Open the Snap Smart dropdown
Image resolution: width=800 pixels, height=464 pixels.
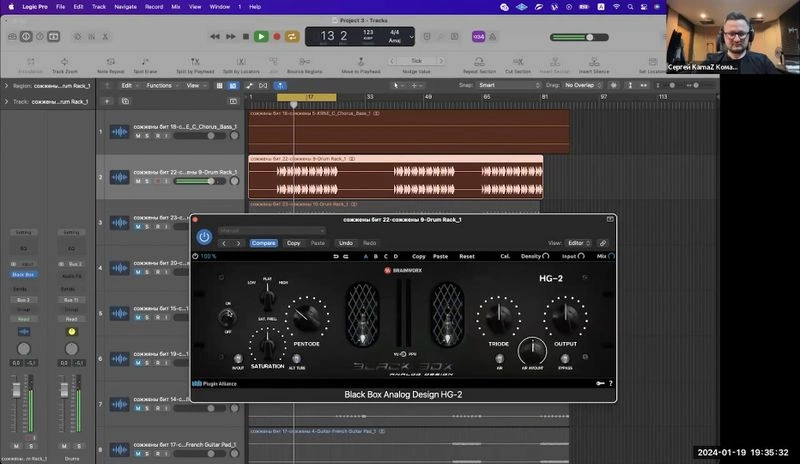[509, 85]
